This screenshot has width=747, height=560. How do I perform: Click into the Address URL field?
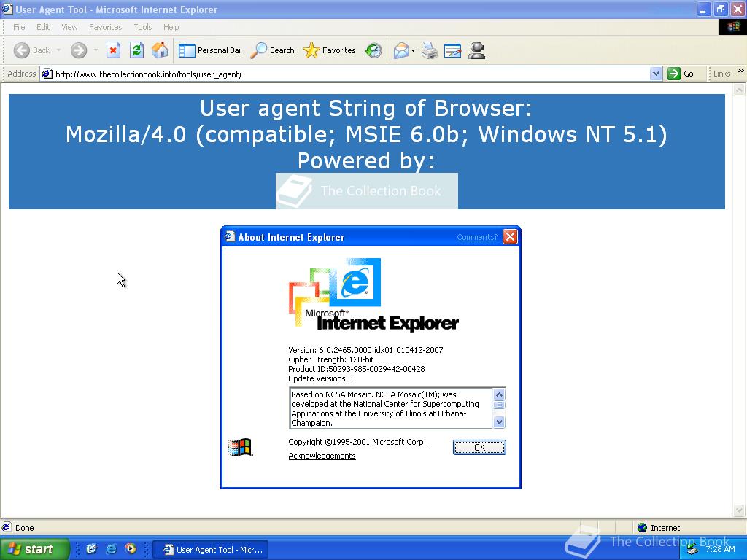point(352,74)
